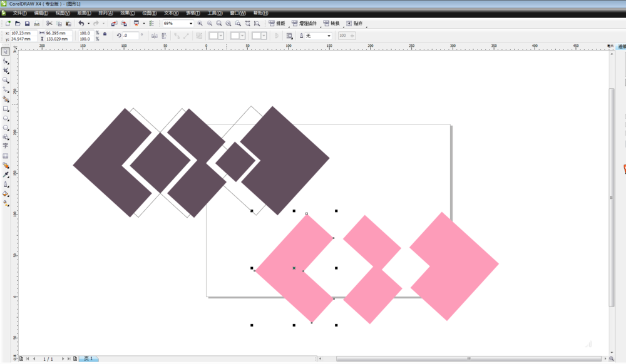Open the 效果 menu
626x364 pixels.
pos(127,13)
